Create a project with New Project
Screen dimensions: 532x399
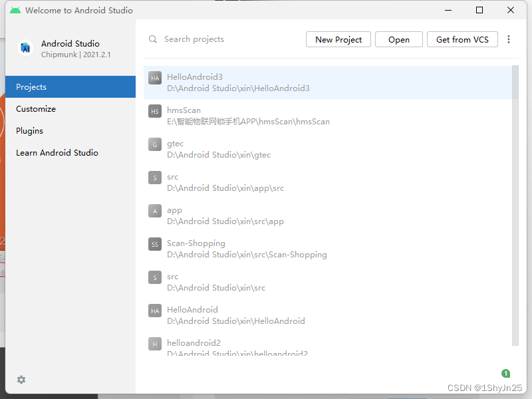click(338, 39)
